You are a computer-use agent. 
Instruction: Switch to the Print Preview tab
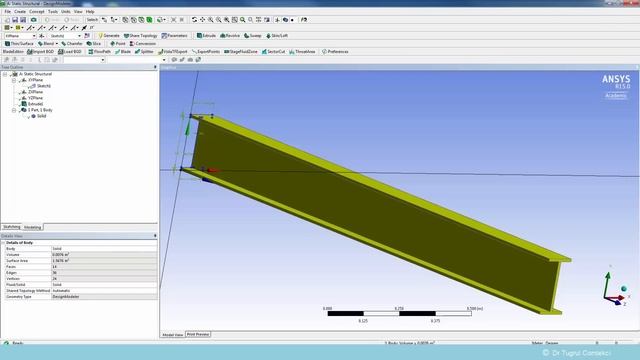pyautogui.click(x=198, y=334)
